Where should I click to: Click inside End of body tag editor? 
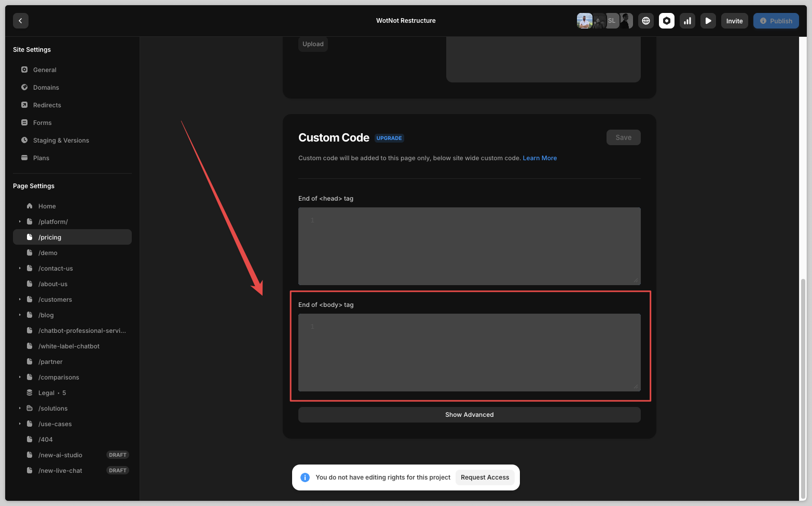click(469, 353)
